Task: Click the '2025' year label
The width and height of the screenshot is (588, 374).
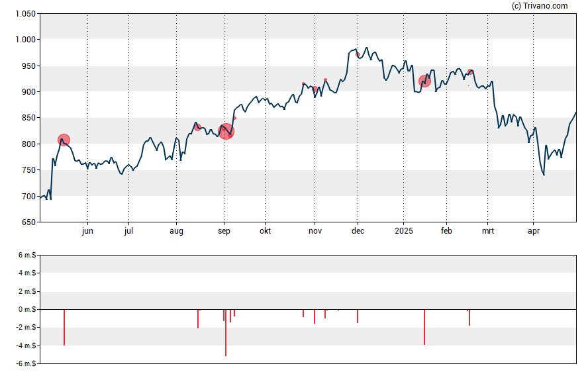Action: click(x=404, y=231)
